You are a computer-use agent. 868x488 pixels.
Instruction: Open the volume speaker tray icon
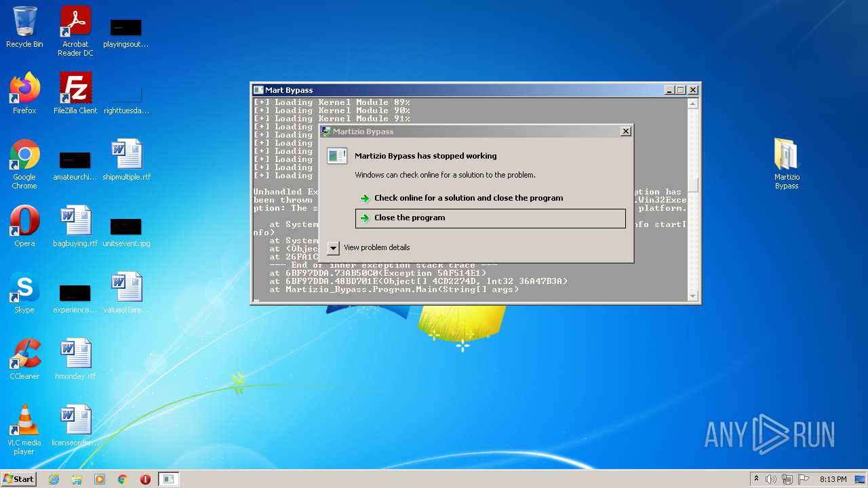point(771,479)
